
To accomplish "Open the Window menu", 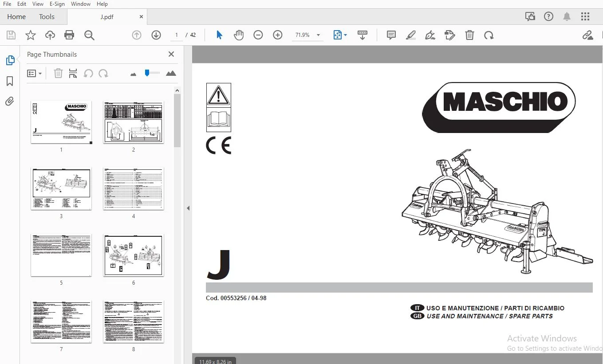I will click(x=81, y=4).
